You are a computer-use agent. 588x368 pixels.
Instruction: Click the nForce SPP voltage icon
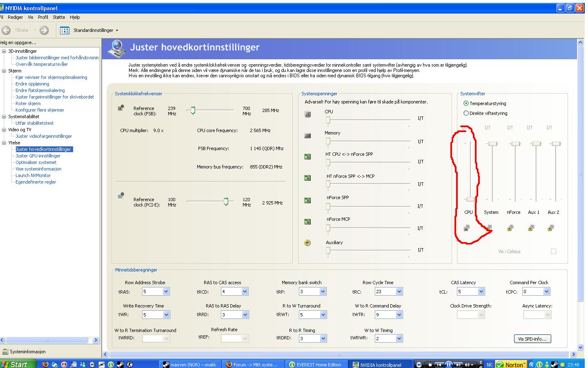(307, 200)
